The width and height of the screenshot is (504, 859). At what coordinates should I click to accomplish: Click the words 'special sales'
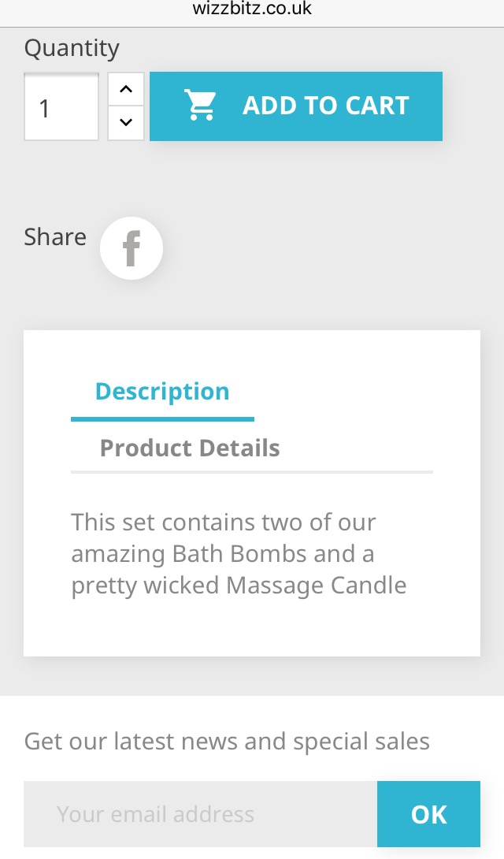point(361,742)
